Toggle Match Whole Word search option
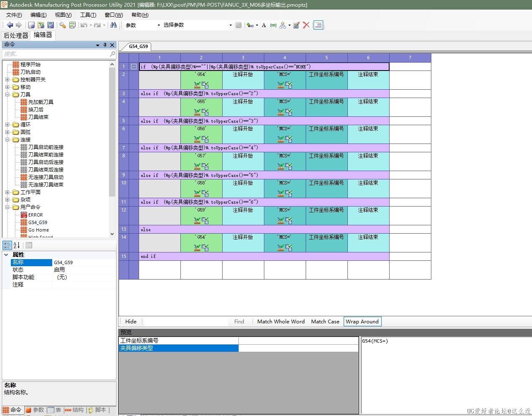The width and height of the screenshot is (532, 416). click(281, 321)
